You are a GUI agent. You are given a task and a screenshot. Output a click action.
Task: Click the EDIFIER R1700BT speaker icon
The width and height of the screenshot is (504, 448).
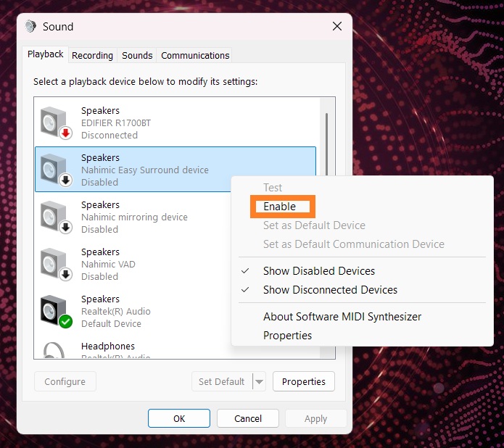coord(56,123)
